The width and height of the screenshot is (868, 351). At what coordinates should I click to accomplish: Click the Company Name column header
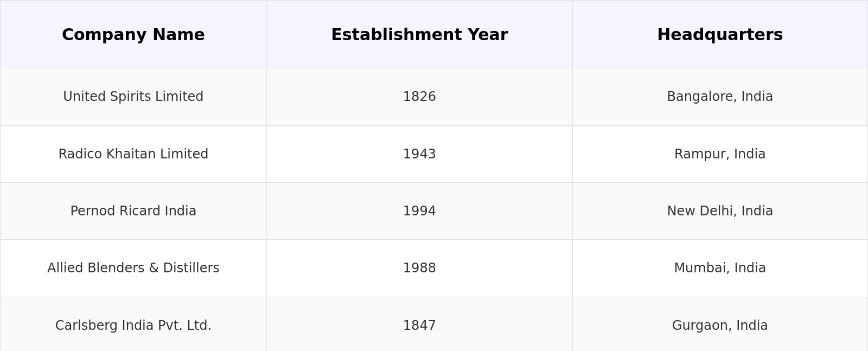(x=133, y=35)
